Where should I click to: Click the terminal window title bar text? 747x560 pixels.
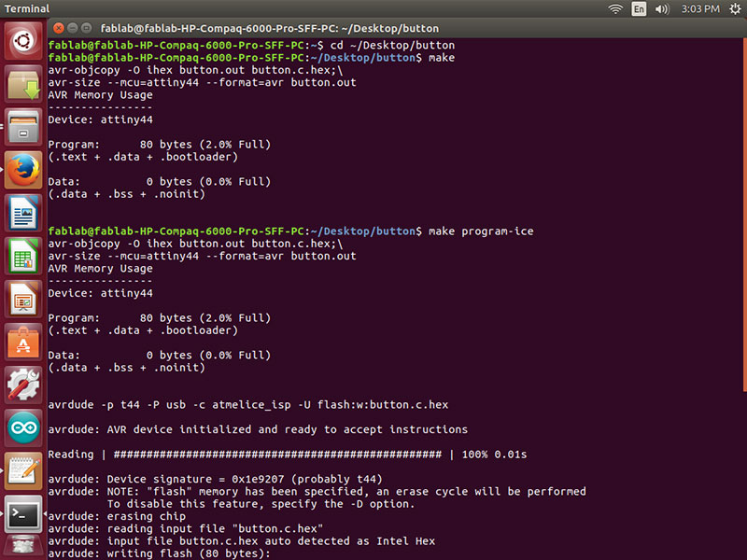[270, 29]
